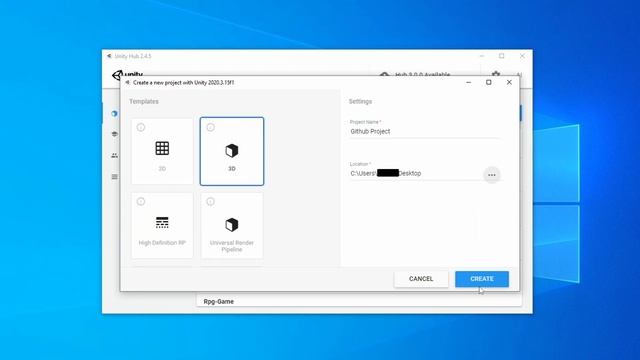Click the Project Name field

[x=424, y=131]
